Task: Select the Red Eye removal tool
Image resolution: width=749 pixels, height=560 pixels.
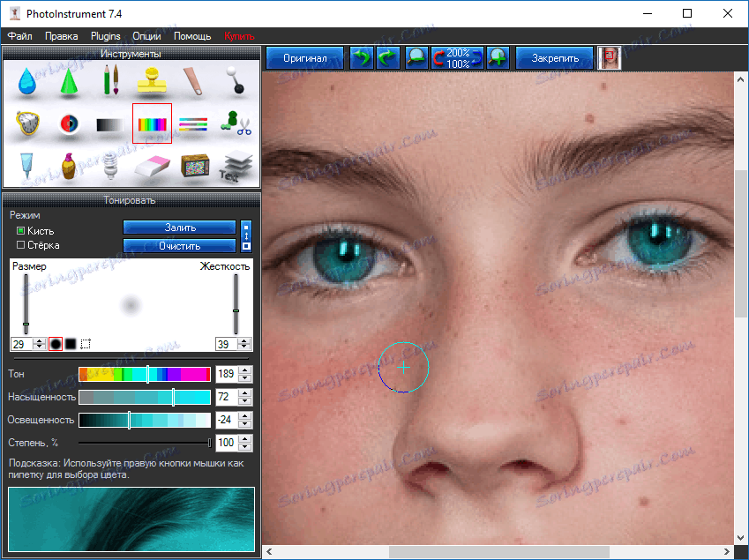Action: 70,123
